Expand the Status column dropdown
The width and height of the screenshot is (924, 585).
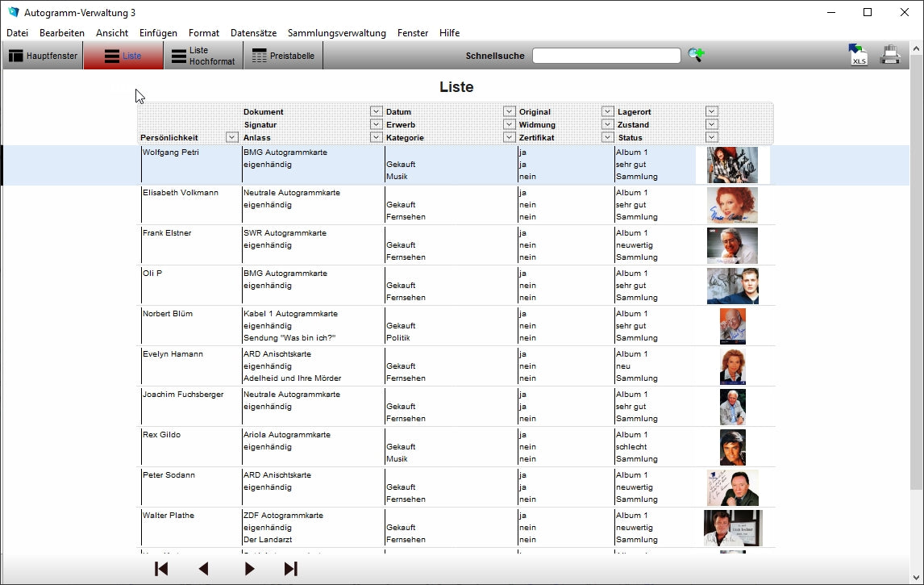coord(711,137)
